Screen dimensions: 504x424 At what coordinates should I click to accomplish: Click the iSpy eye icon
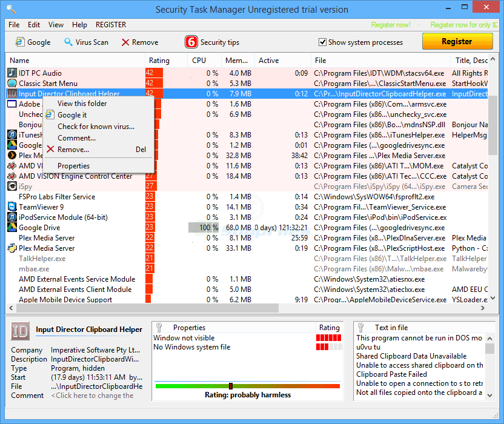coord(12,186)
